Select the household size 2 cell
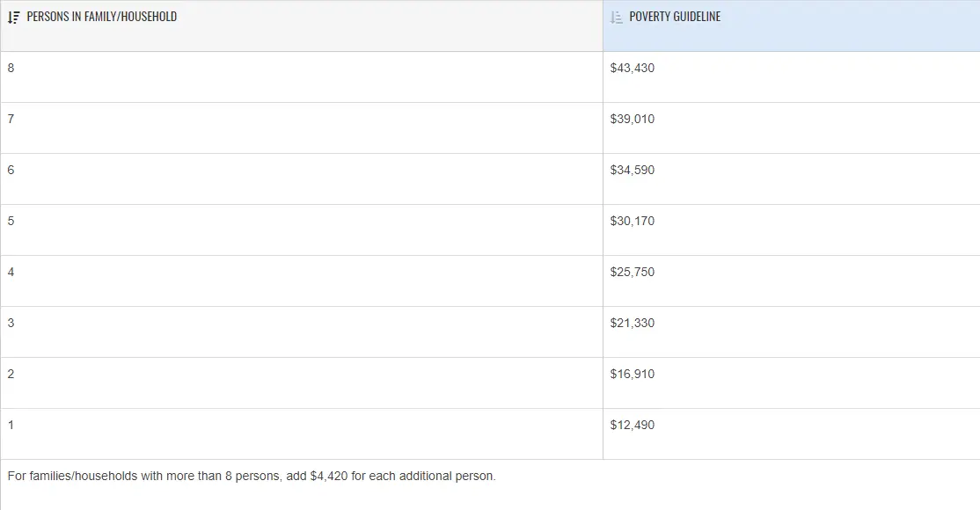The height and width of the screenshot is (510, 980). (11, 375)
